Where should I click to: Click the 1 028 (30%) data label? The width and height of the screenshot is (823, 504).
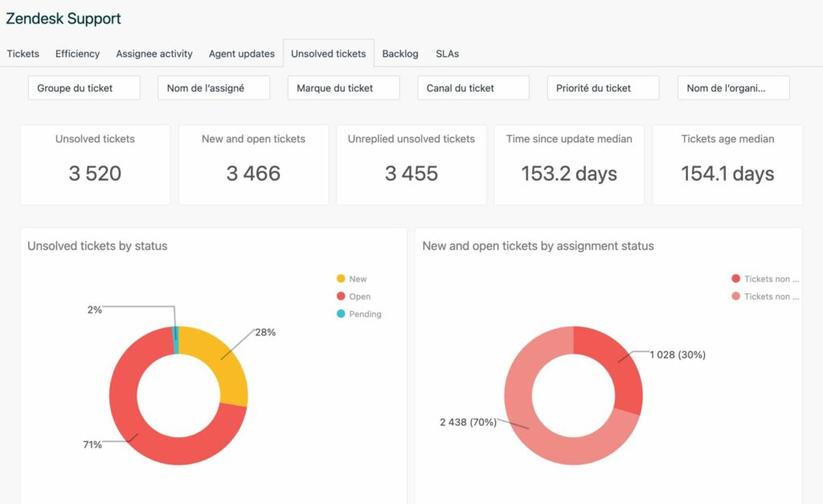tap(678, 355)
